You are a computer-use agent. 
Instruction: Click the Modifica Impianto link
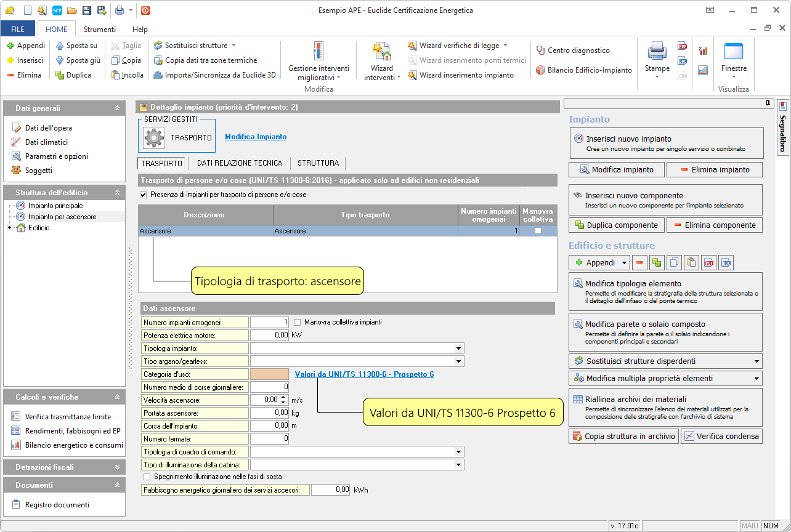256,137
